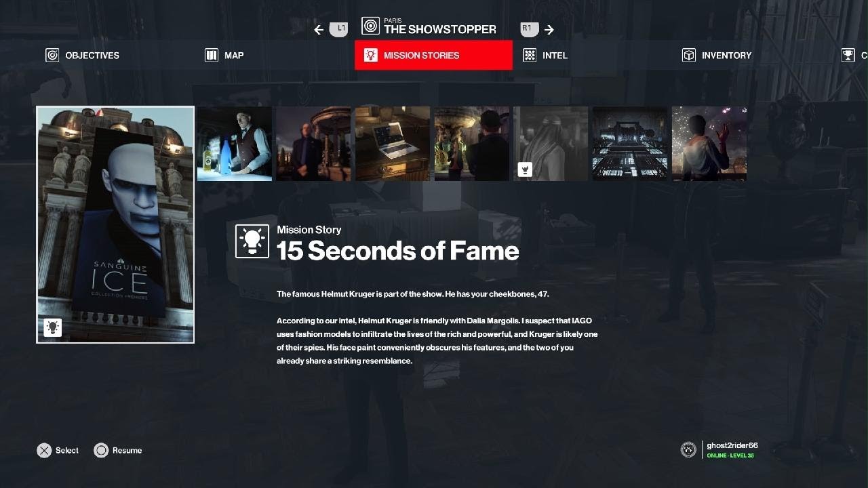Click the trophy icon of the cut-off tab

(848, 56)
